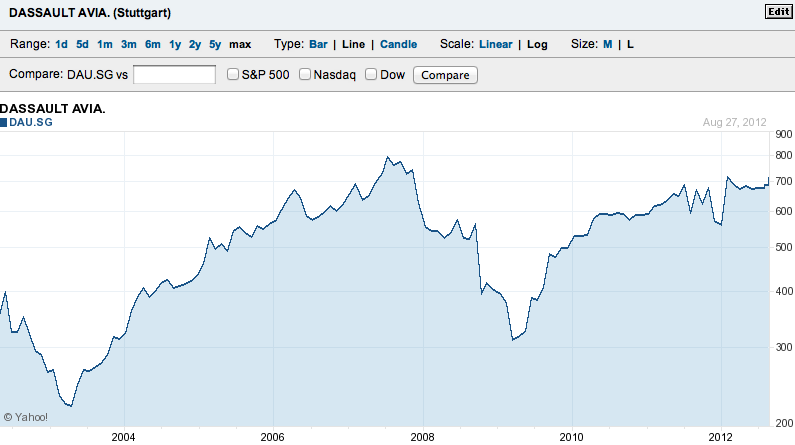
Task: Set range to 1d
Action: [x=61, y=45]
